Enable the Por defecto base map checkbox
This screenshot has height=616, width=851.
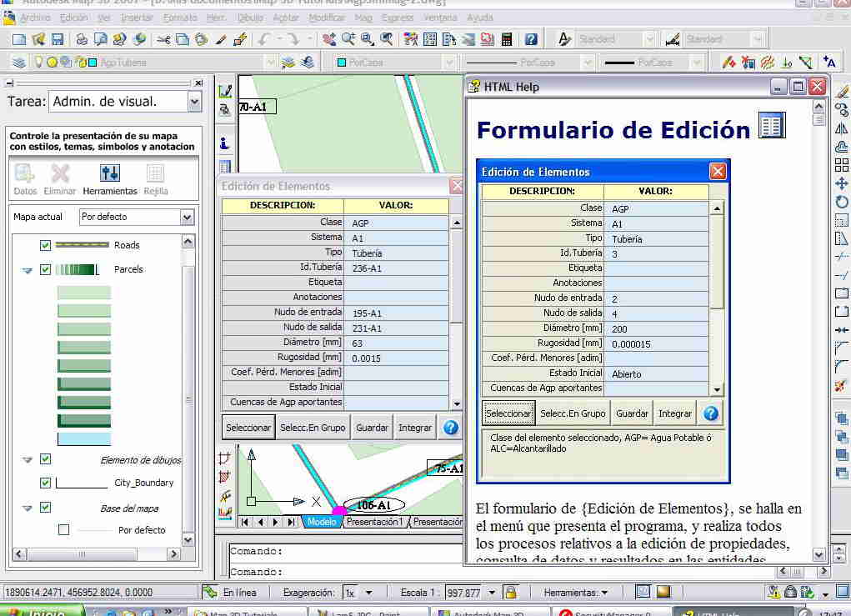tap(64, 530)
